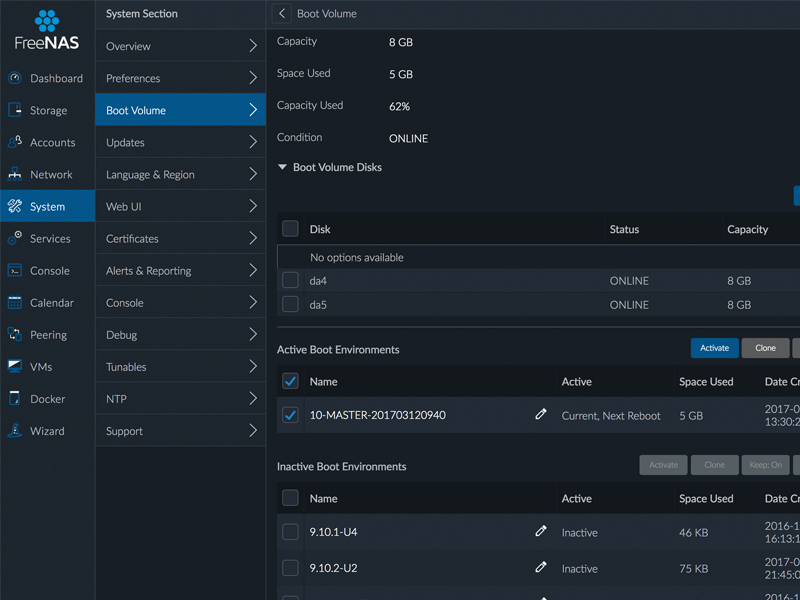Expand Web UI chevron arrow
Image resolution: width=800 pixels, height=600 pixels.
click(253, 206)
